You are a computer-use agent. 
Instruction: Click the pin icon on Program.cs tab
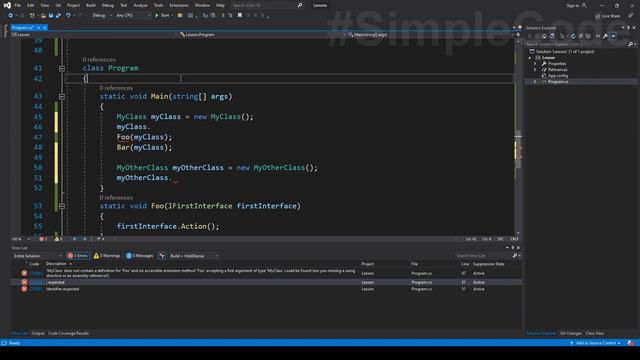pyautogui.click(x=38, y=28)
